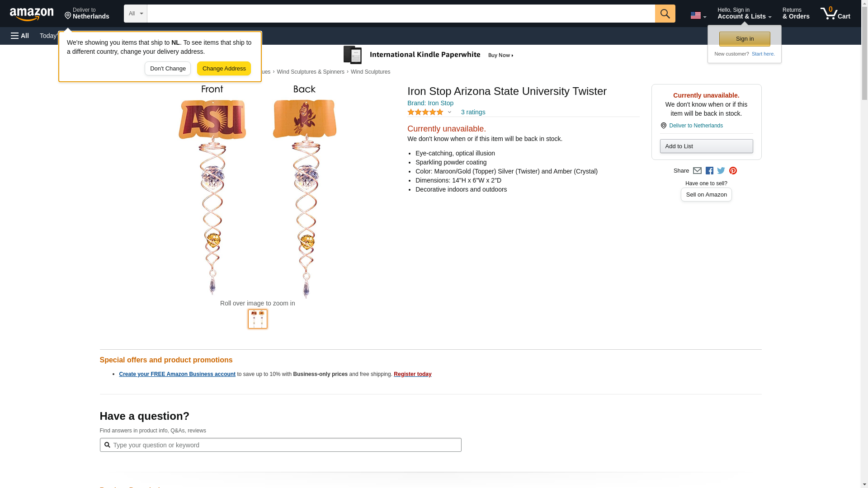The image size is (868, 488).
Task: Open the Brand: Iron Stop link
Action: [430, 103]
